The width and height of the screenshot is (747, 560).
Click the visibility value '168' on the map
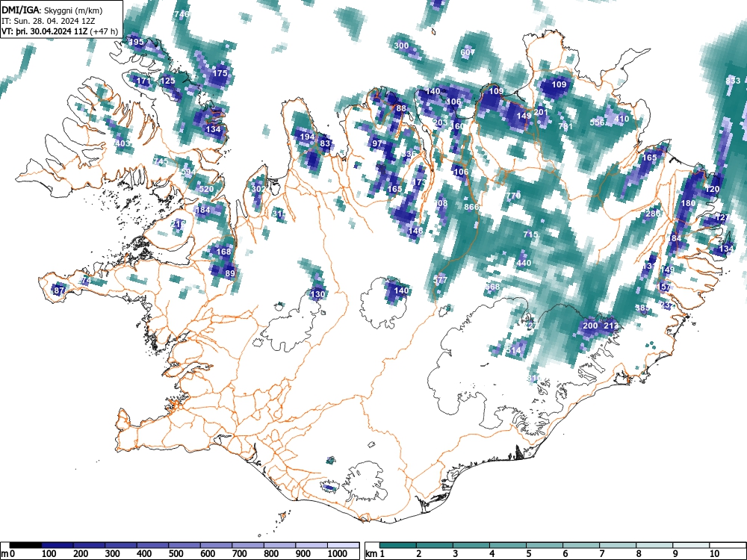223,252
